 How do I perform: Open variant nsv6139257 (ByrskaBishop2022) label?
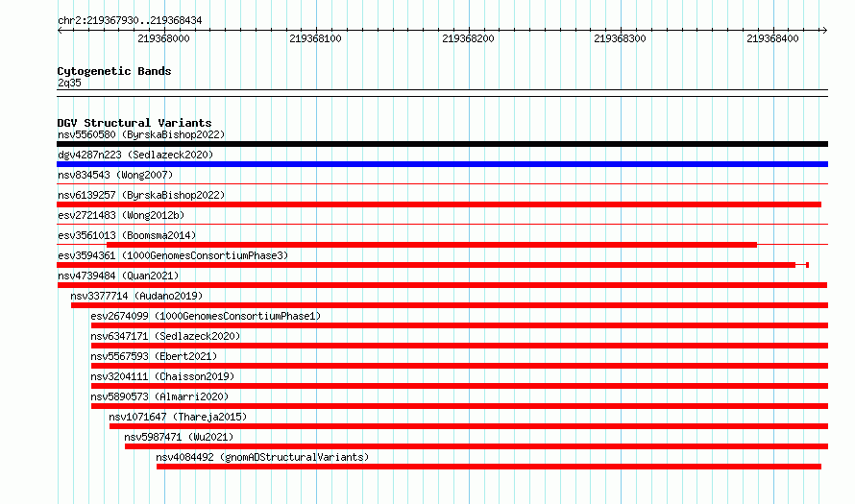(141, 195)
